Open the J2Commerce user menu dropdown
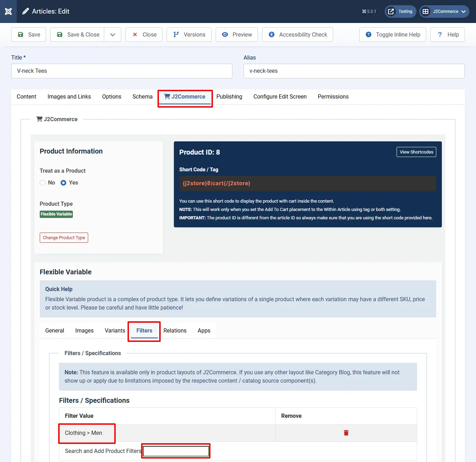 444,11
